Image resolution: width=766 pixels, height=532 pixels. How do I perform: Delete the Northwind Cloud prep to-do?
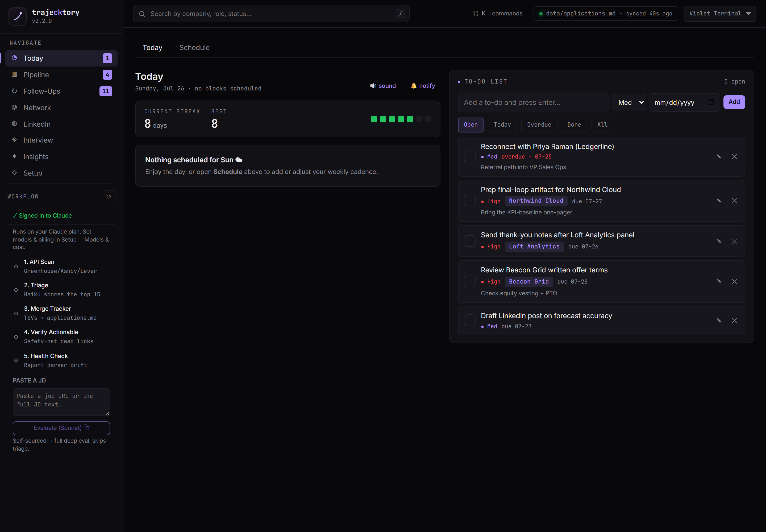pyautogui.click(x=734, y=201)
